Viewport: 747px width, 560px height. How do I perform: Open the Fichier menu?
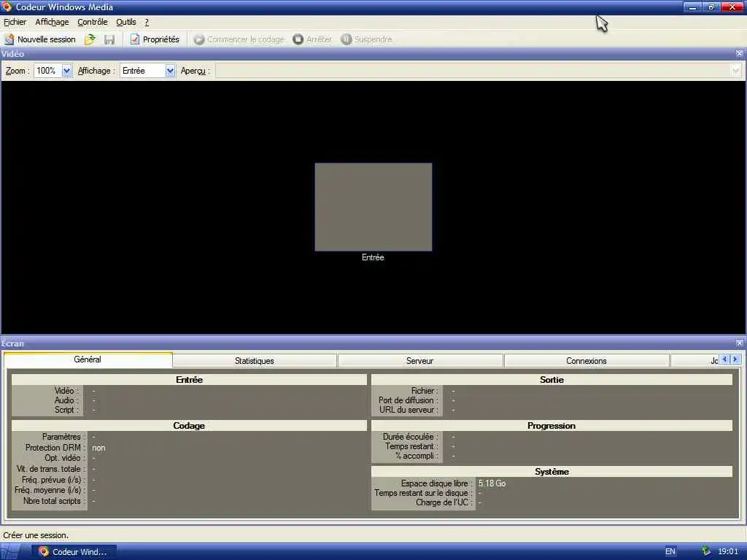[x=15, y=22]
